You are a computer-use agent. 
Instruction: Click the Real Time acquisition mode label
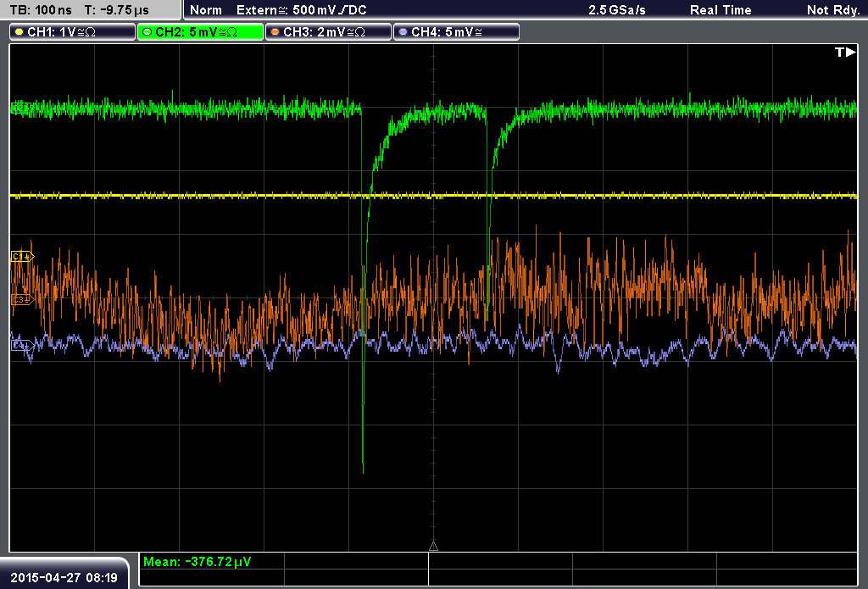click(x=721, y=10)
